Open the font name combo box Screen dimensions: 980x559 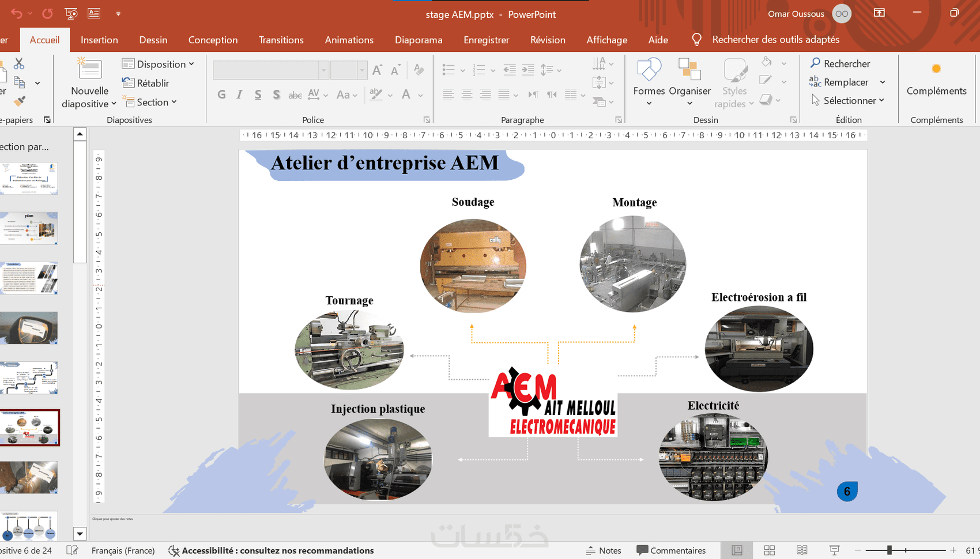270,70
